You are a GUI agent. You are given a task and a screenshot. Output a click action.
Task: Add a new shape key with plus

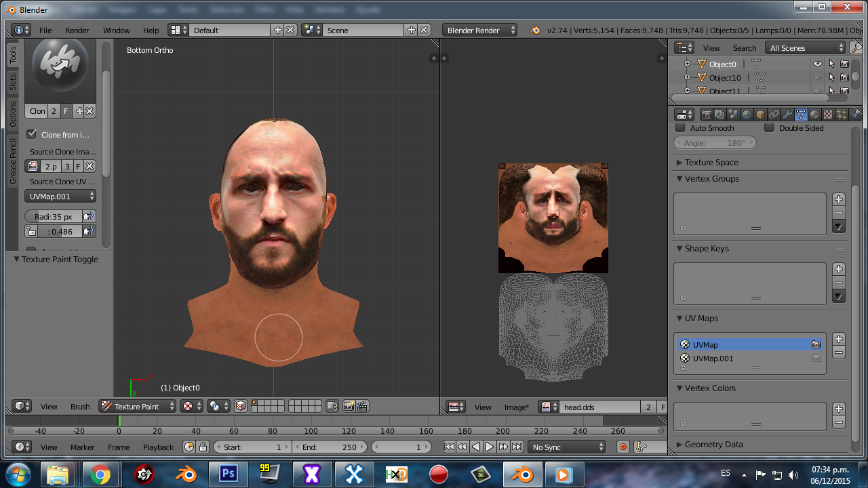point(839,269)
